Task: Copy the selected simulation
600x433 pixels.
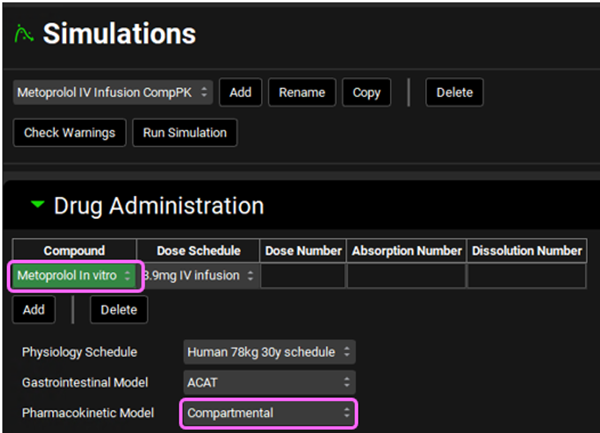Action: click(366, 92)
